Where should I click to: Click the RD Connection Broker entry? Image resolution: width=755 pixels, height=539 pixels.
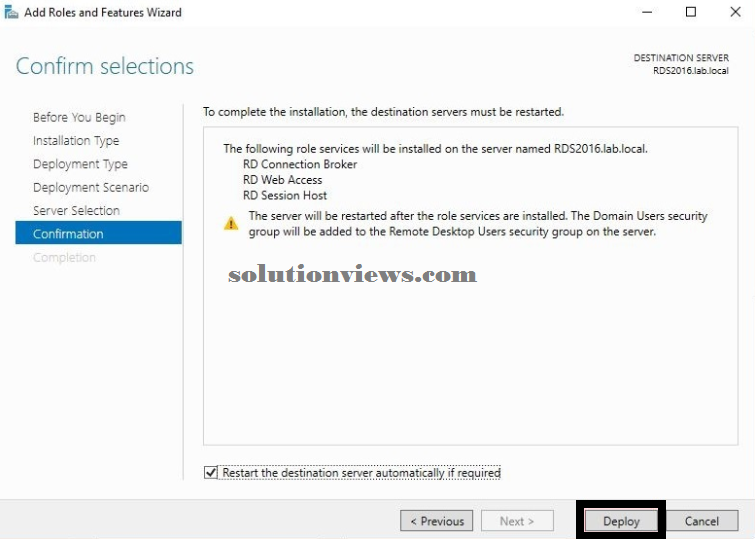tap(299, 164)
